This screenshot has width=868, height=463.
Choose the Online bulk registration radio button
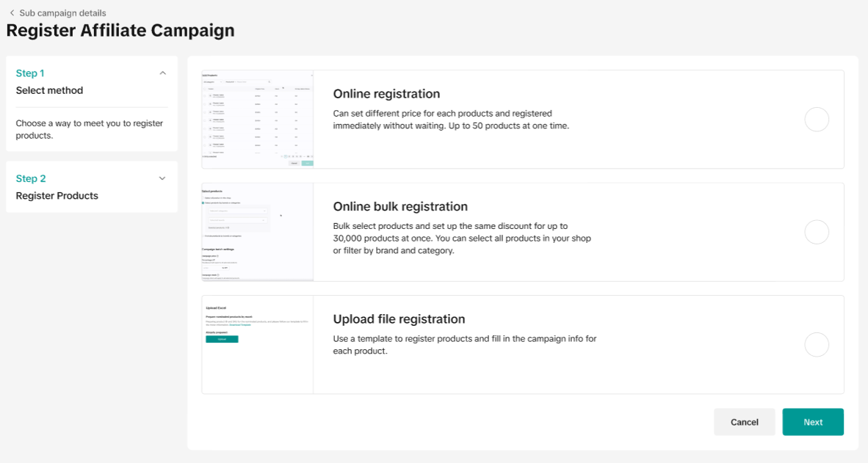point(817,232)
